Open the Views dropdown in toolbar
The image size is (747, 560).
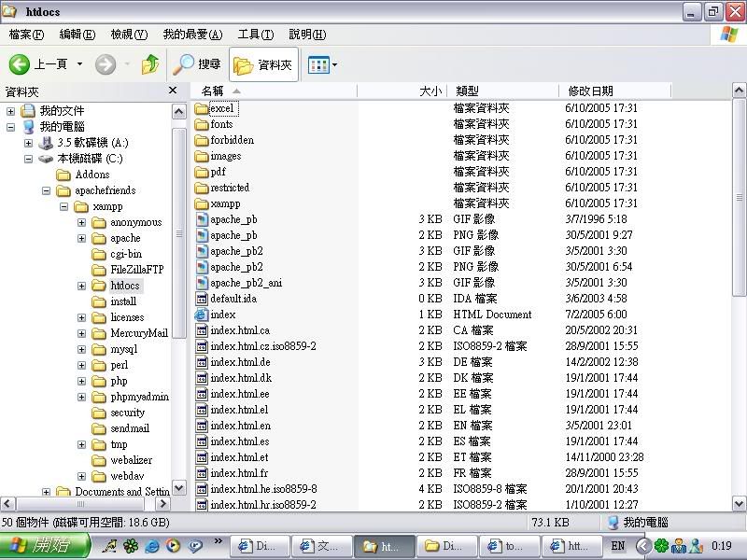tap(323, 65)
